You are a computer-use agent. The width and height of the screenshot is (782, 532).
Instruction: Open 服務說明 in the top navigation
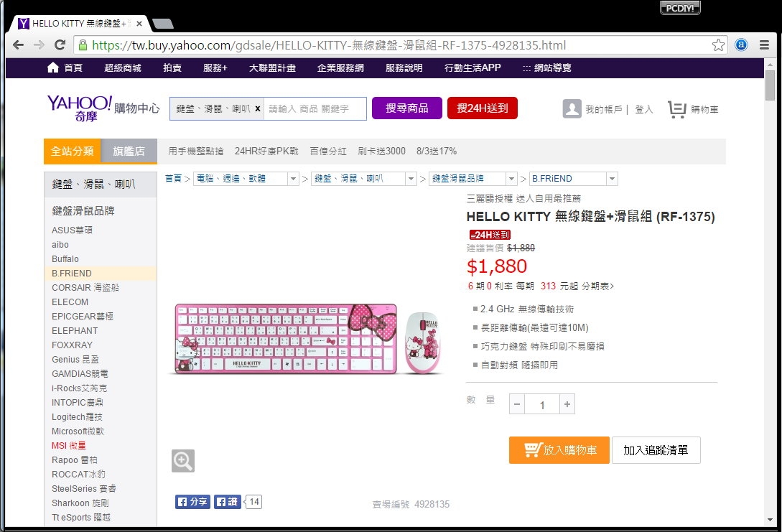click(404, 67)
